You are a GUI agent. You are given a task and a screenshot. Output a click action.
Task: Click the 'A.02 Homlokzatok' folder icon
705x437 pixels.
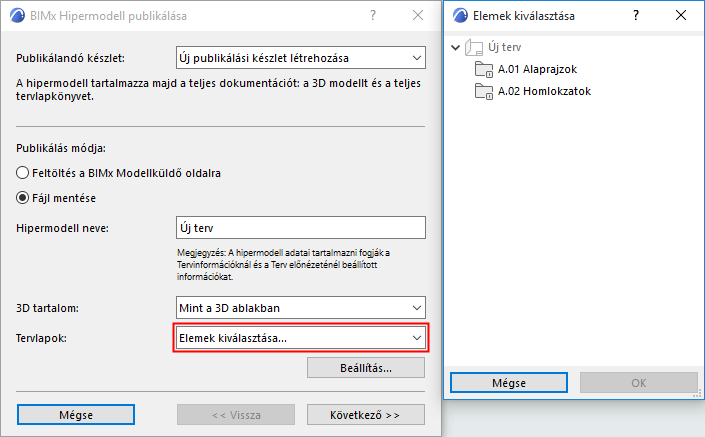click(484, 92)
